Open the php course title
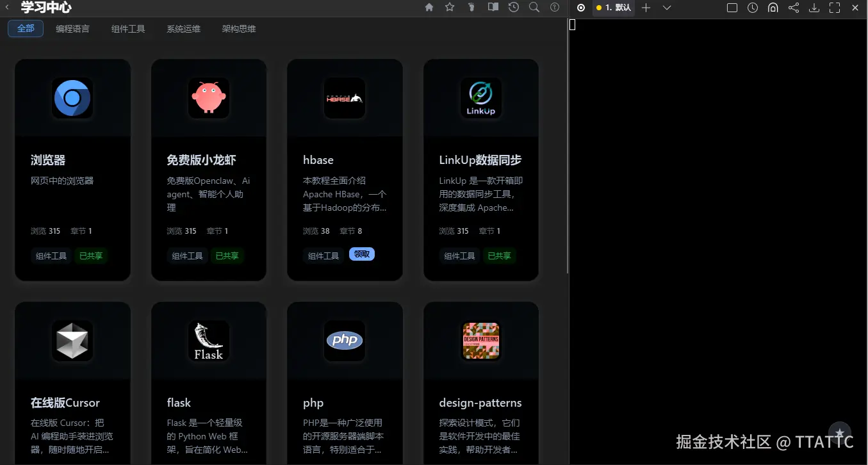This screenshot has width=868, height=465. coord(313,403)
